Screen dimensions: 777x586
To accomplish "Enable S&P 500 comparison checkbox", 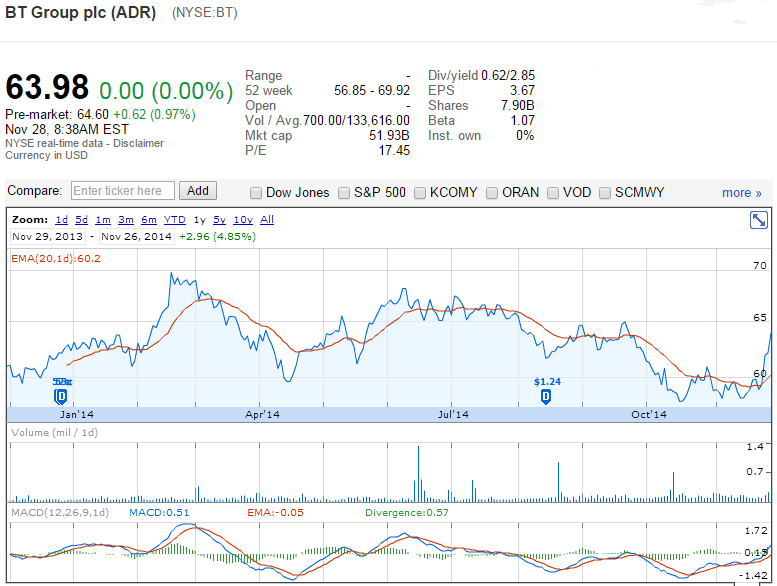I will tap(344, 193).
